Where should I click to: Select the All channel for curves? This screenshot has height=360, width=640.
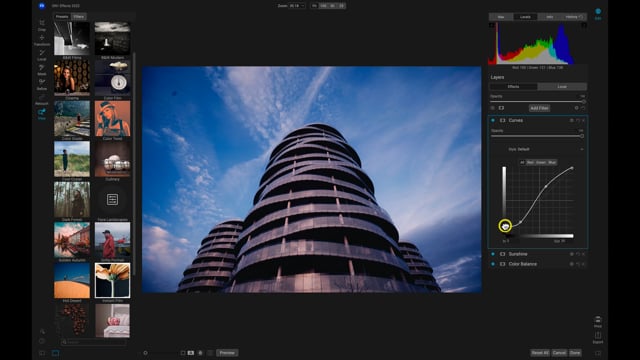point(522,162)
